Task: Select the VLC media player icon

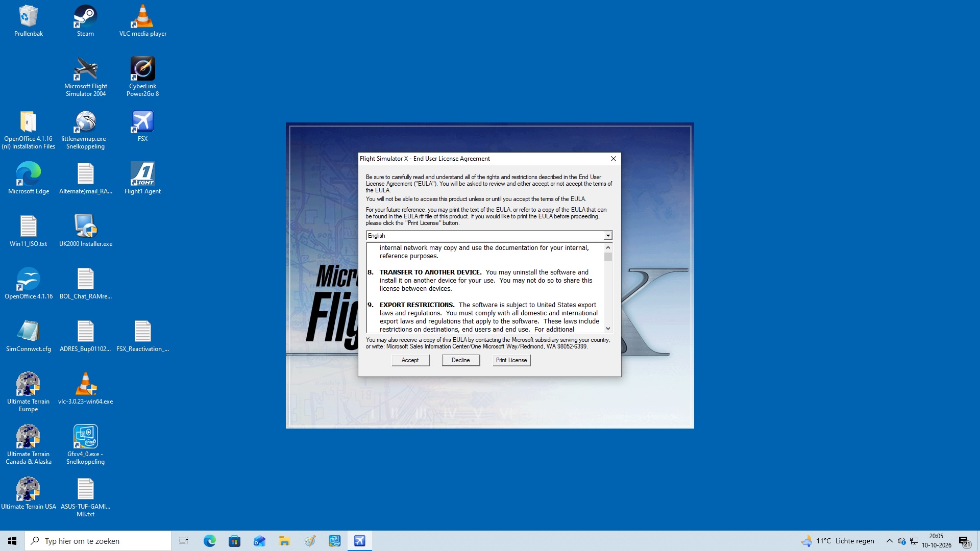Action: 143,21
